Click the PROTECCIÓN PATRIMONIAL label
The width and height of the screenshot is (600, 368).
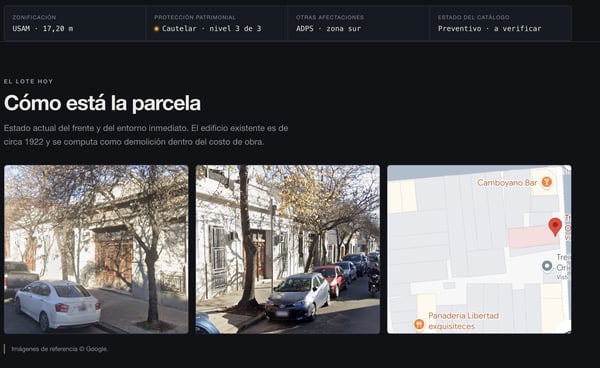195,17
